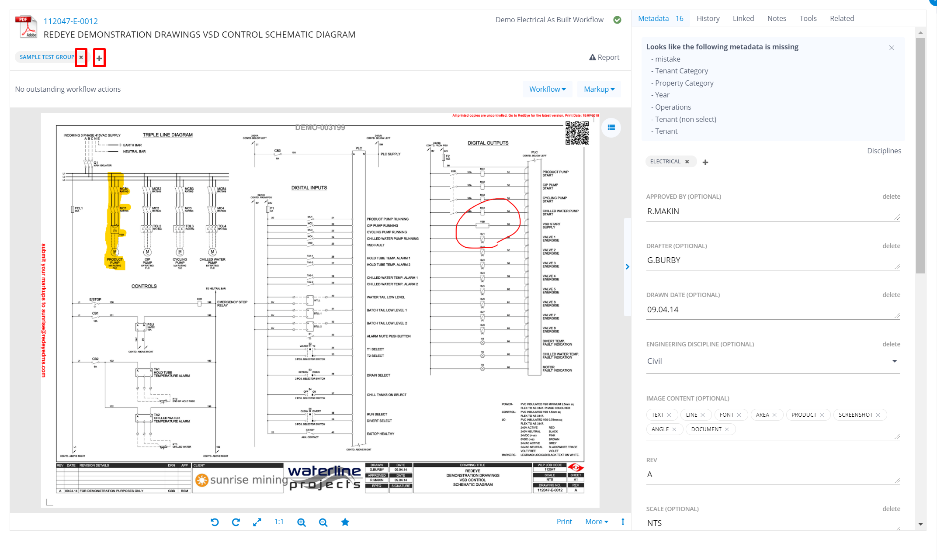Click the Disciplines label
937x560 pixels.
point(884,151)
